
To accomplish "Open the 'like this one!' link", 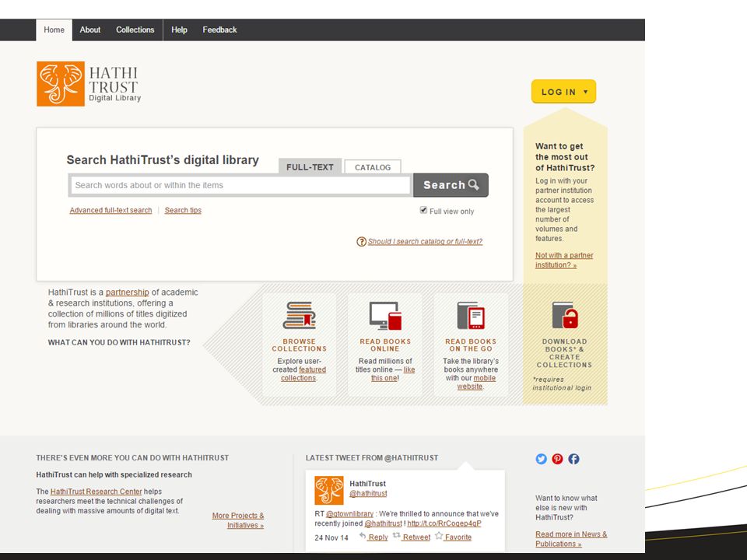I will click(393, 374).
